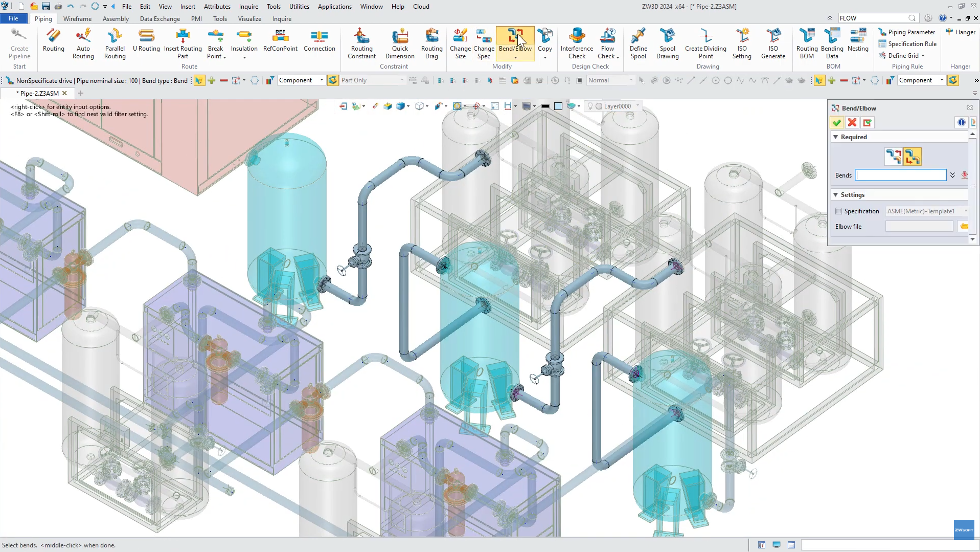980x552 pixels.
Task: Switch to the Assembly ribbon tab
Action: tap(116, 19)
